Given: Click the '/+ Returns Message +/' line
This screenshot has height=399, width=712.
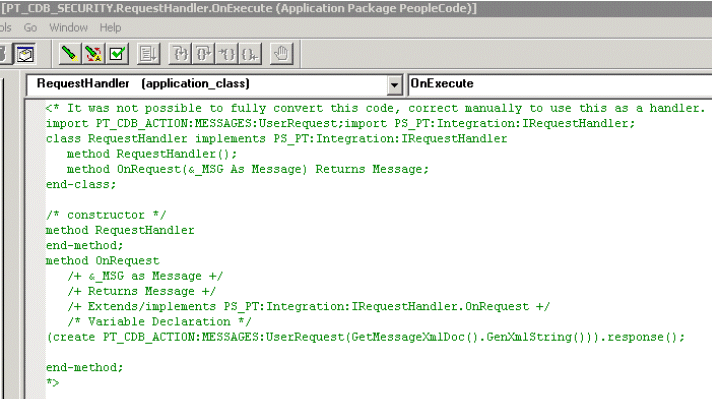Looking at the screenshot, I should click(x=142, y=291).
